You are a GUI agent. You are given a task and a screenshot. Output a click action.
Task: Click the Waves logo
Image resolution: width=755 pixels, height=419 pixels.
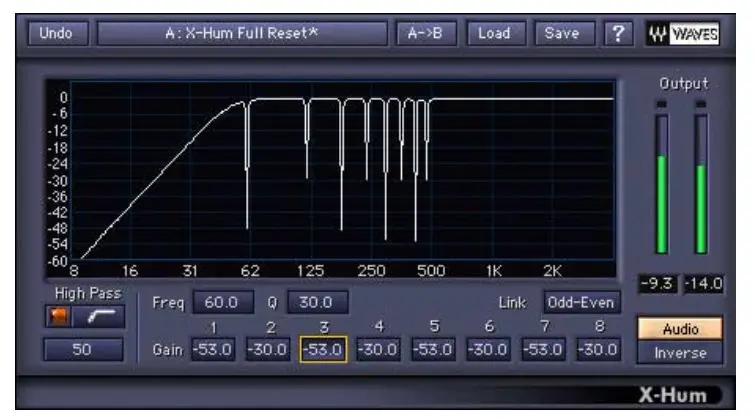[683, 34]
